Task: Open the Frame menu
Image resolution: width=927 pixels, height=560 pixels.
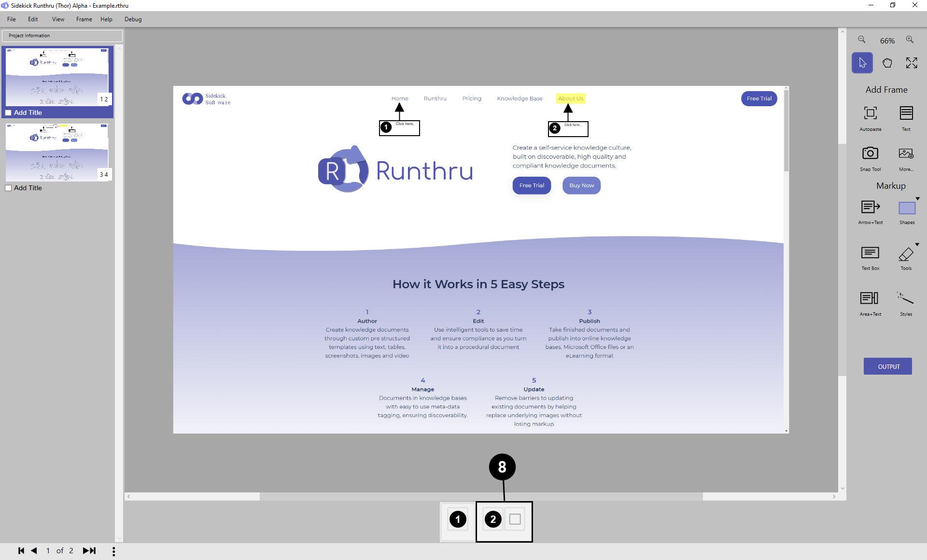Action: click(x=84, y=19)
